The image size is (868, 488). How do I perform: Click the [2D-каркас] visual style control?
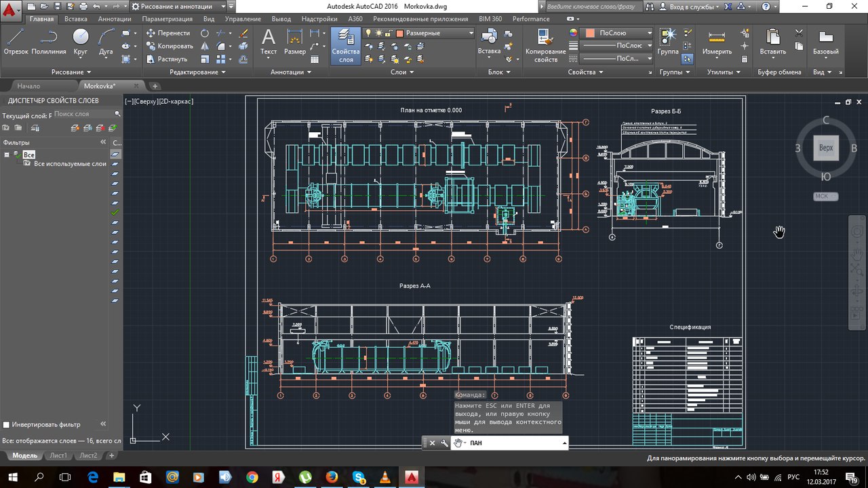point(176,101)
